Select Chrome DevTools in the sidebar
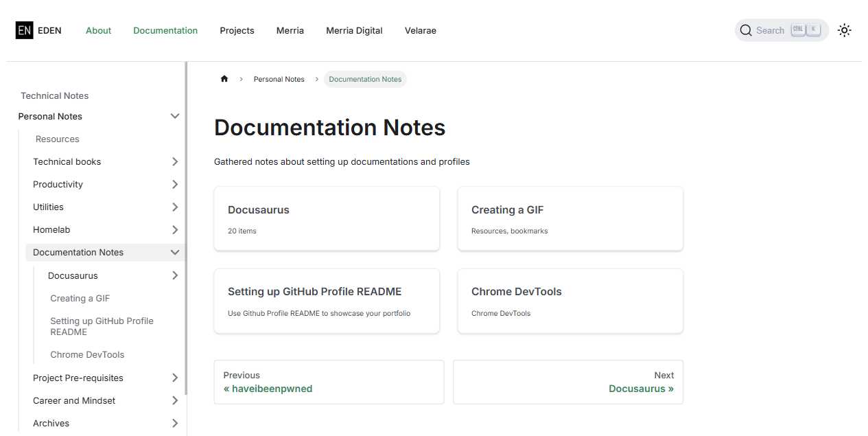 (87, 354)
